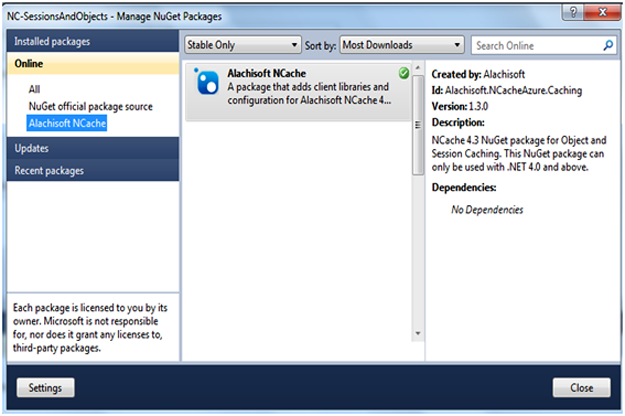This screenshot has width=625, height=416.
Task: Click the Settings button
Action: (45, 388)
